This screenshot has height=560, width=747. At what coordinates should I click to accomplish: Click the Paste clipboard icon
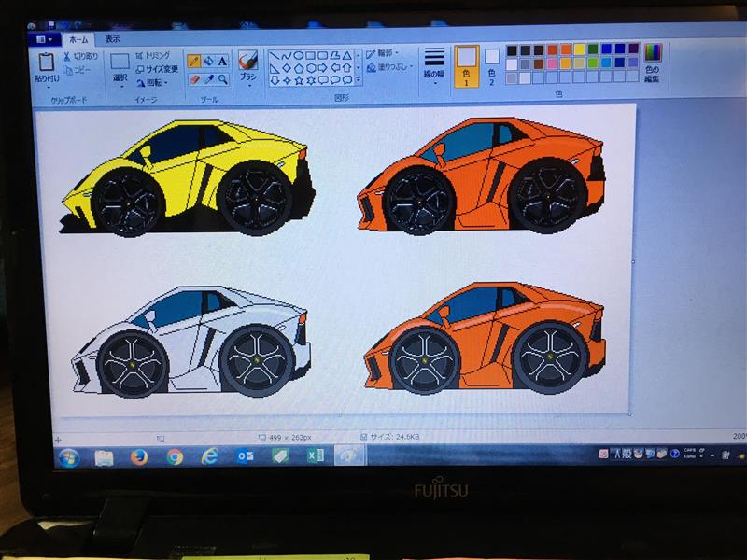click(x=46, y=62)
